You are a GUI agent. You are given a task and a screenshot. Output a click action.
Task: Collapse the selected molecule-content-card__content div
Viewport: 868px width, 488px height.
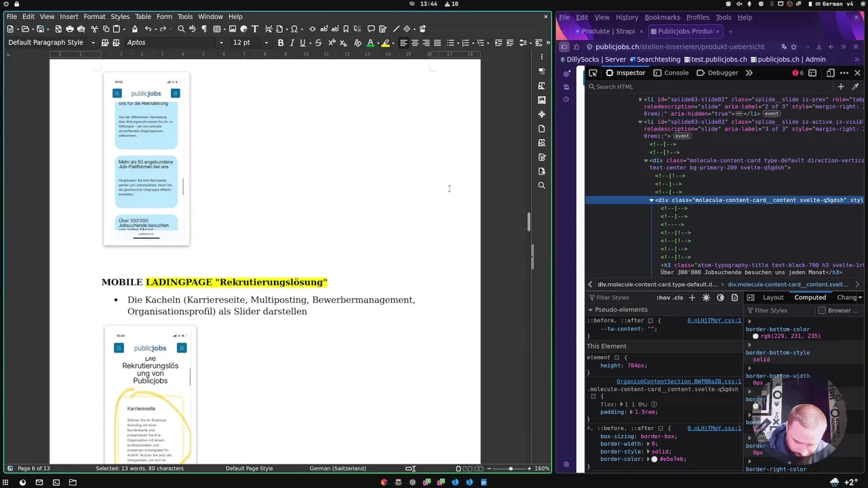click(651, 201)
